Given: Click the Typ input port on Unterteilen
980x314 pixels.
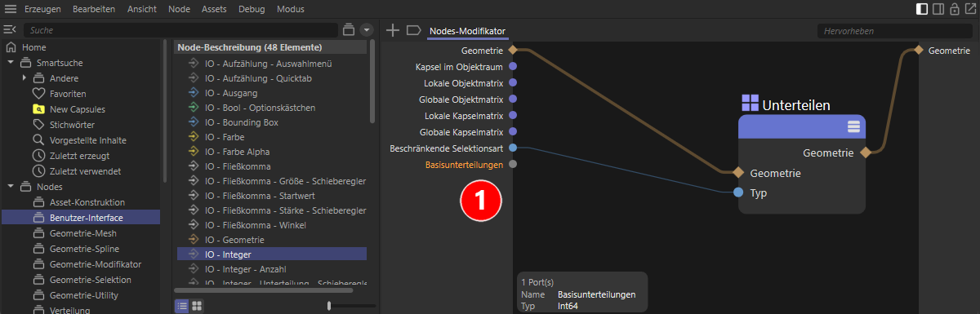Looking at the screenshot, I should point(738,193).
